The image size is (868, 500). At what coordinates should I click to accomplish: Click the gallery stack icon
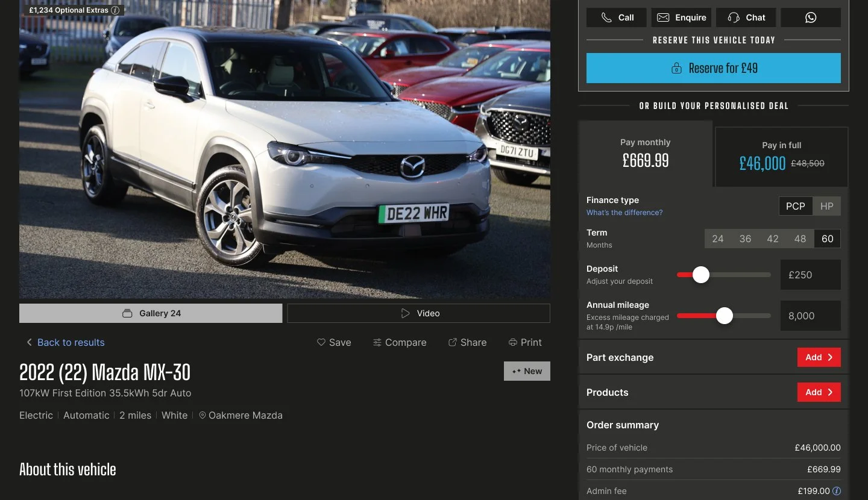coord(127,313)
